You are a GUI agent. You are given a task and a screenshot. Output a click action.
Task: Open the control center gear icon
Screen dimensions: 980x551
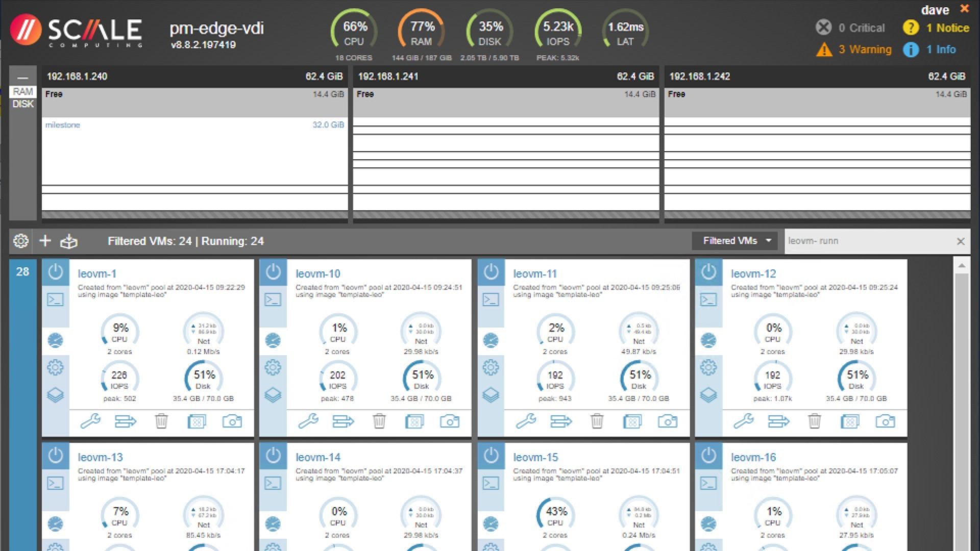(21, 241)
